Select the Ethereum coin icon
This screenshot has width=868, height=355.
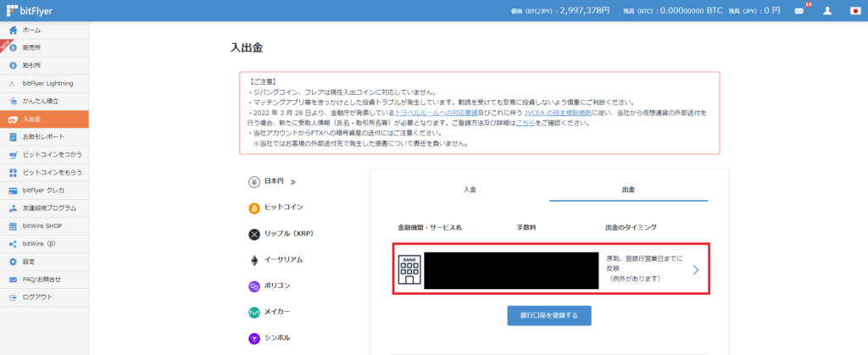tap(253, 260)
